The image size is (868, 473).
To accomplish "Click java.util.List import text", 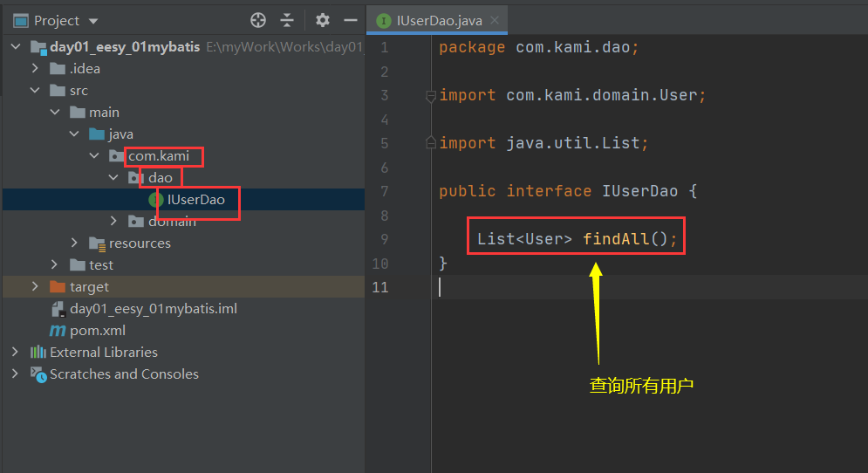I will [573, 143].
